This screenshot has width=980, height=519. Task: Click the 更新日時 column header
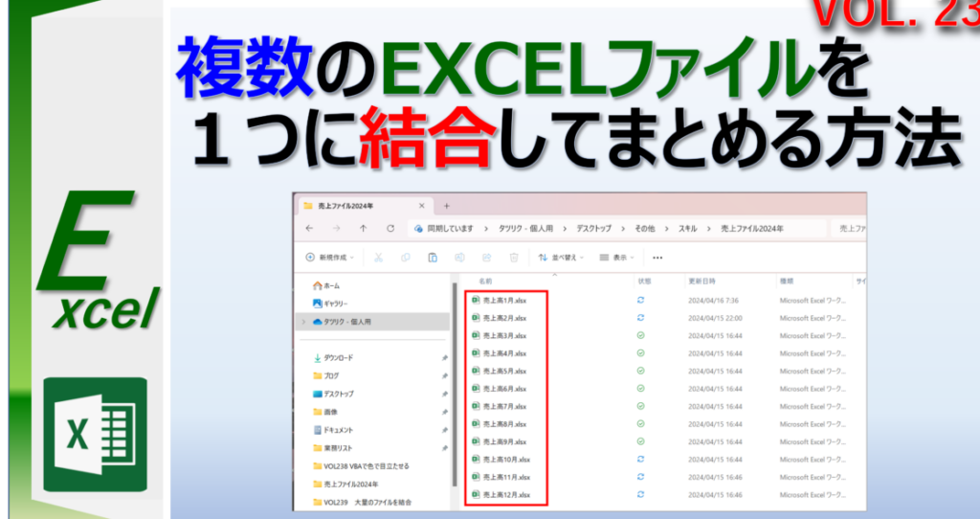click(702, 282)
